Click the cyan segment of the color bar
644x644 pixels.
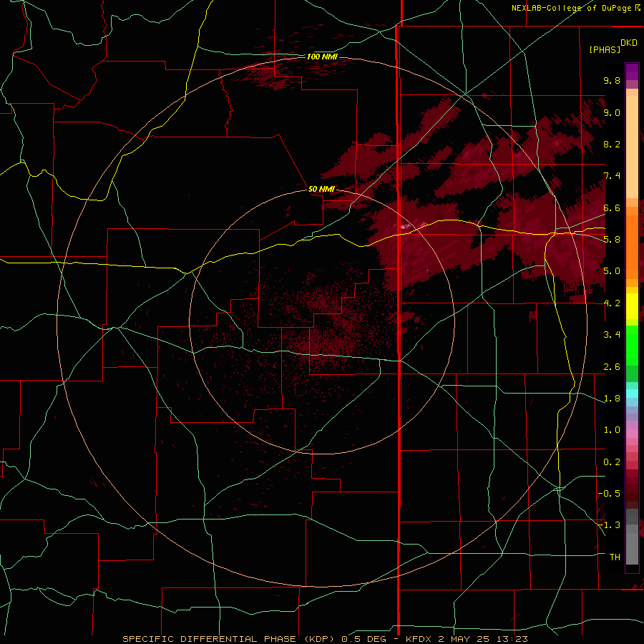click(x=632, y=394)
